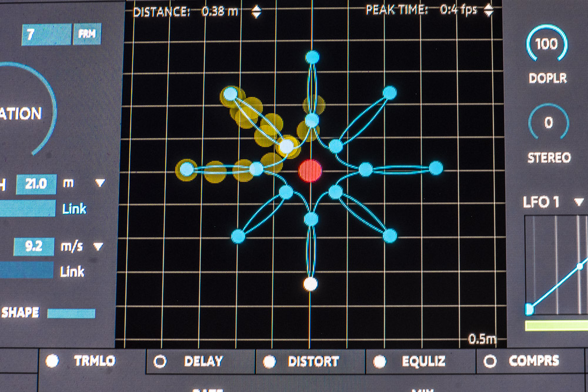Enable the COMPRS effect circle

490,361
